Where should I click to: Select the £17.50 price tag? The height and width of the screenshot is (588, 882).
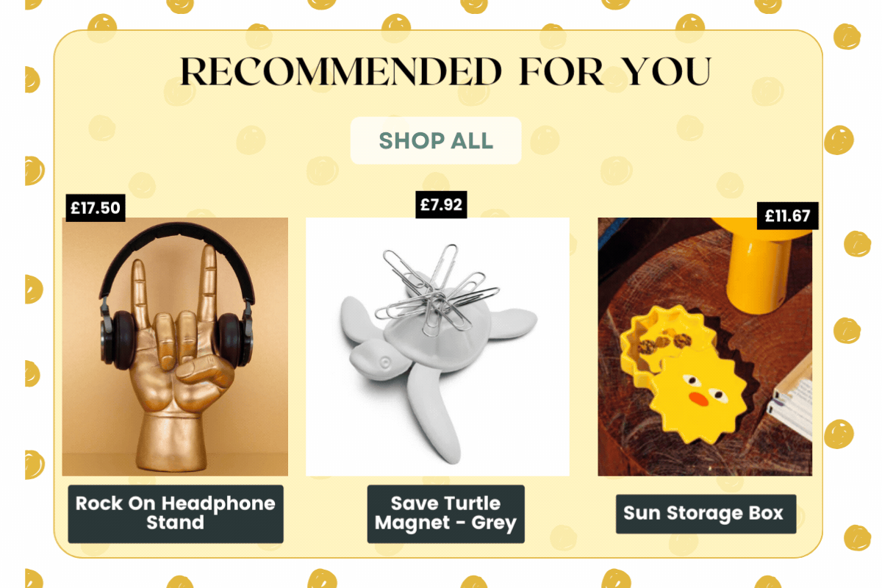click(x=96, y=207)
